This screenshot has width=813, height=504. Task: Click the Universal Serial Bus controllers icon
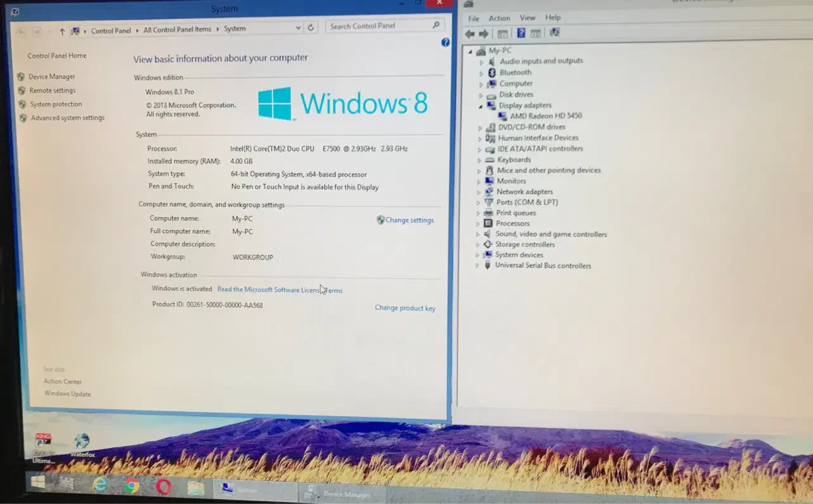[488, 266]
